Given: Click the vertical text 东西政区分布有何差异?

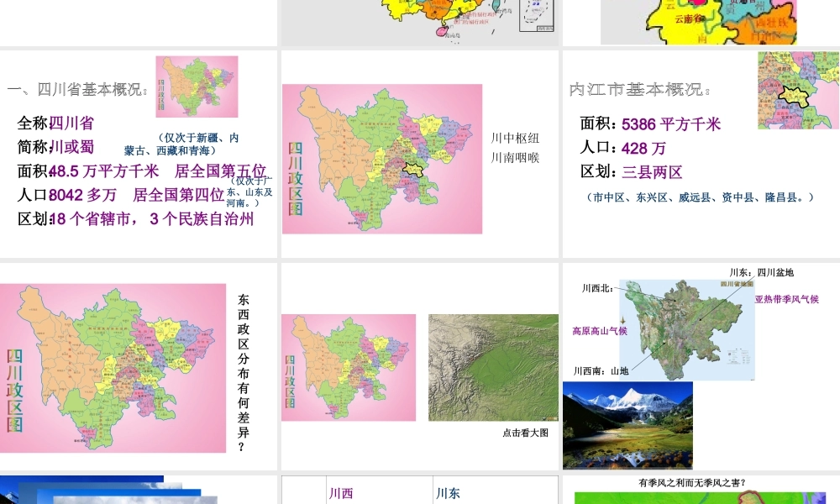Looking at the screenshot, I should point(244,373).
